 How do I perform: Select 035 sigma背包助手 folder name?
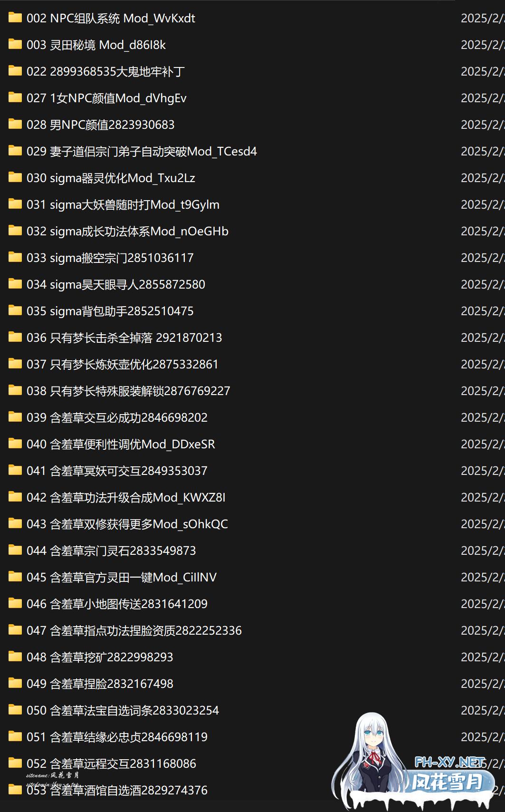click(x=110, y=311)
